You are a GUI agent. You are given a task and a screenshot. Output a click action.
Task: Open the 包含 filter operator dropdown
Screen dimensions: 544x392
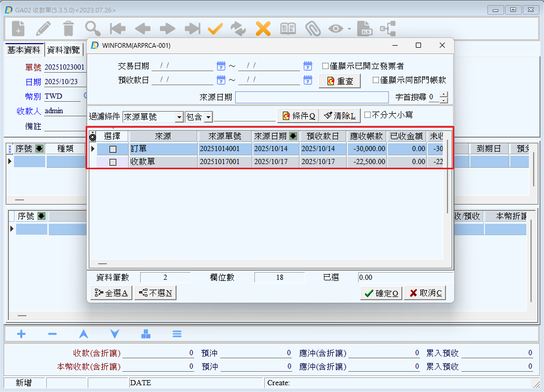(x=209, y=117)
